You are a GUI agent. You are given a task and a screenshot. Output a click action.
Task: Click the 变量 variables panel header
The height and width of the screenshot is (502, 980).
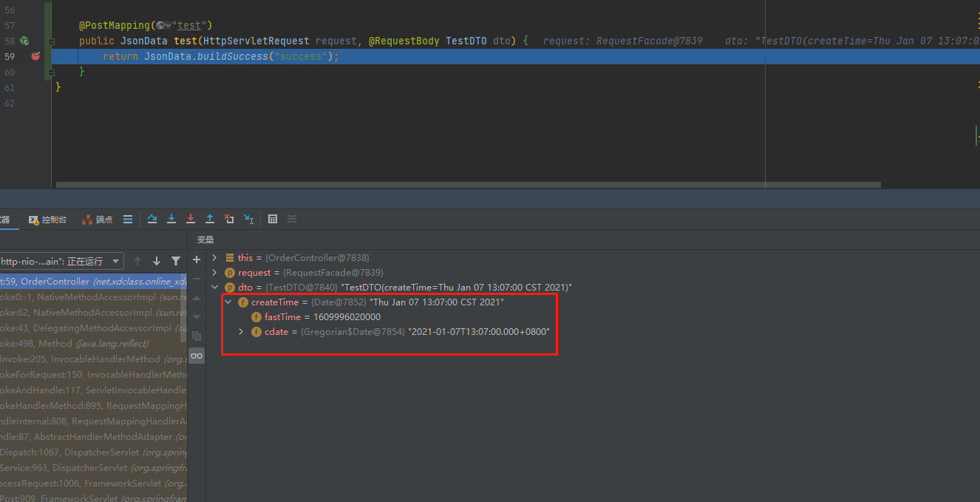[205, 240]
